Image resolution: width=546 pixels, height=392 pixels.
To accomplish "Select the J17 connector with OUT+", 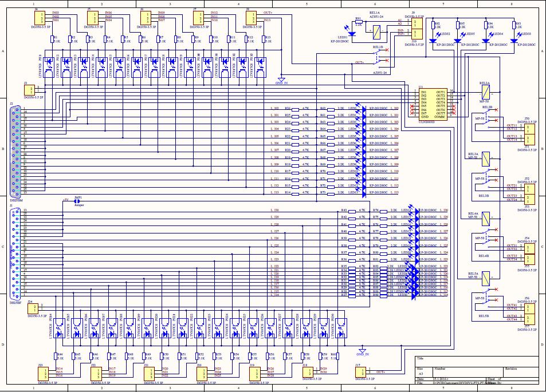I will pyautogui.click(x=361, y=372).
